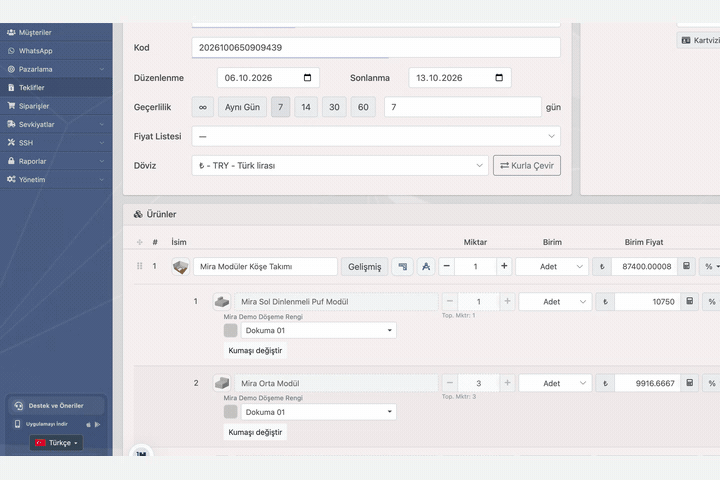This screenshot has width=720, height=480.
Task: Increase quantity of Mira Orta Modül
Action: [507, 383]
